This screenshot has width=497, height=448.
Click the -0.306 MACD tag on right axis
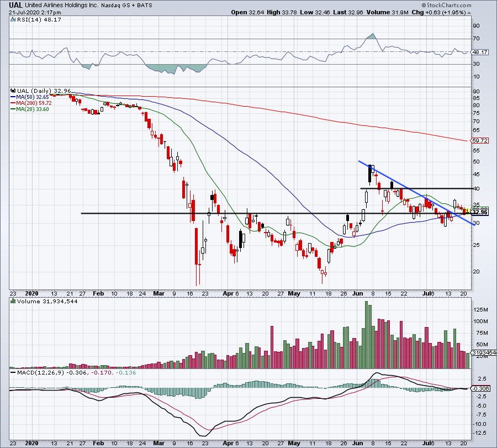coord(481,389)
